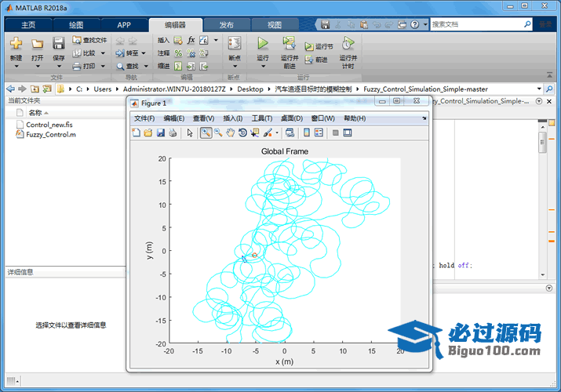Click the Print Figure icon
The width and height of the screenshot is (561, 392).
tap(173, 133)
